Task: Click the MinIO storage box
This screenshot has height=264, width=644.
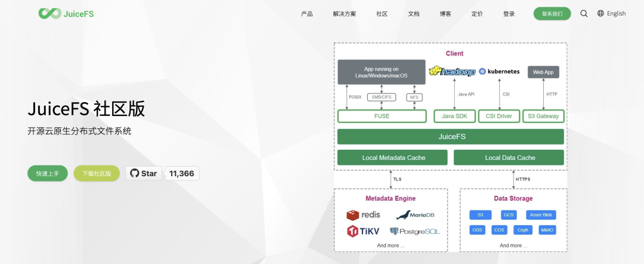Action: coord(547,230)
